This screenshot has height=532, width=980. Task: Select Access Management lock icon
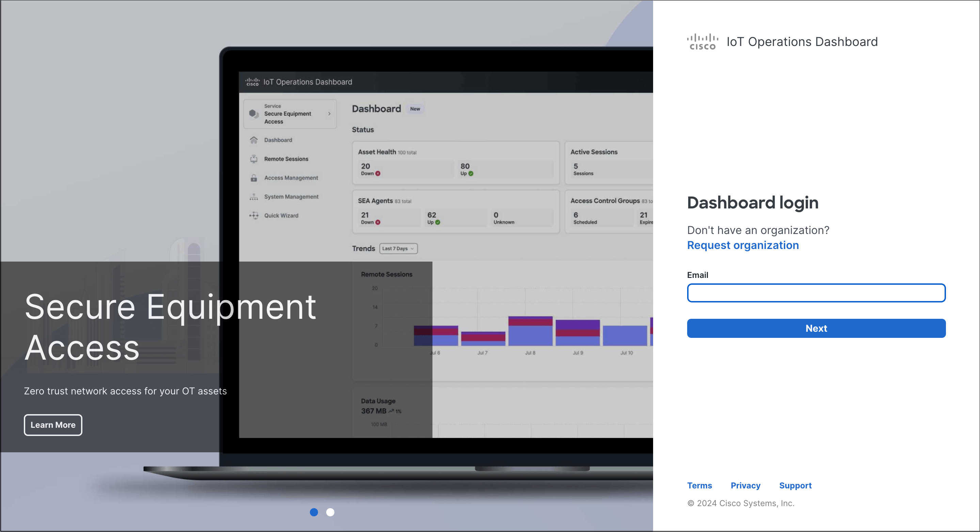coord(254,178)
